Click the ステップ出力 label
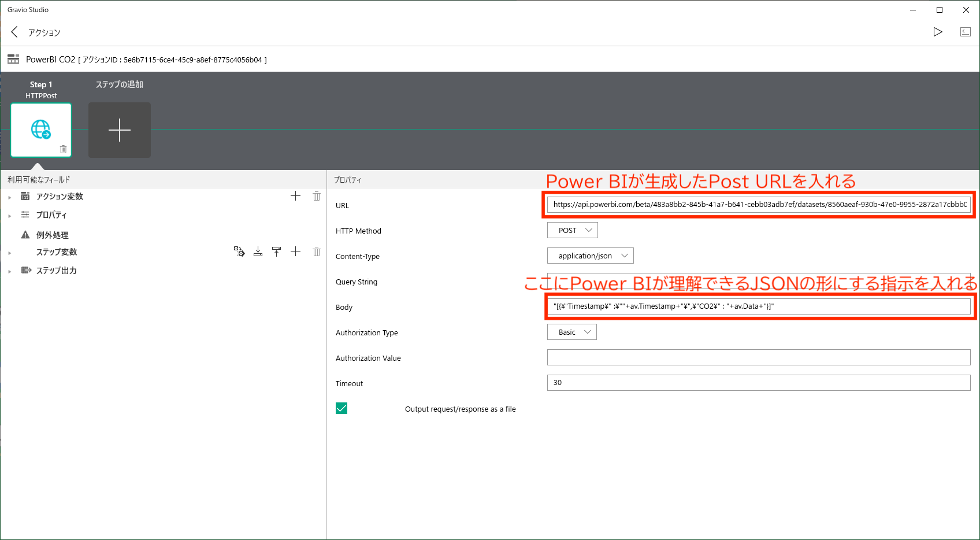The width and height of the screenshot is (980, 540). click(x=57, y=271)
